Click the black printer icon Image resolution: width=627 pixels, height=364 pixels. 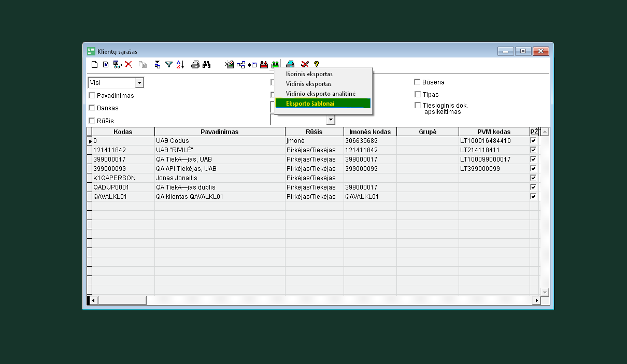point(195,65)
